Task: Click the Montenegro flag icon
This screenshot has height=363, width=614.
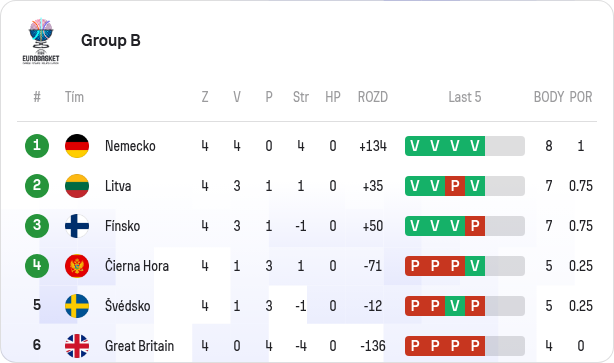Action: (77, 266)
